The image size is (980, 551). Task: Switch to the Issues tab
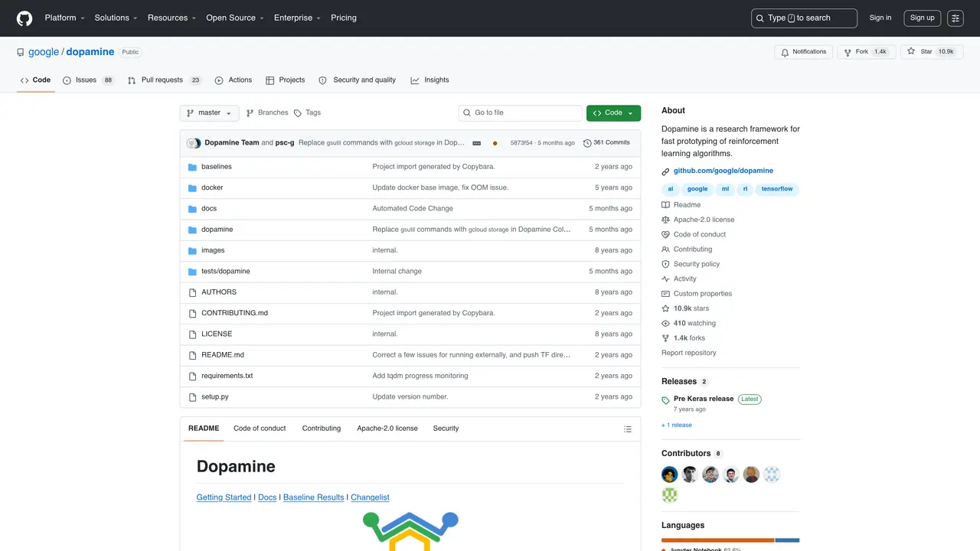click(x=89, y=80)
